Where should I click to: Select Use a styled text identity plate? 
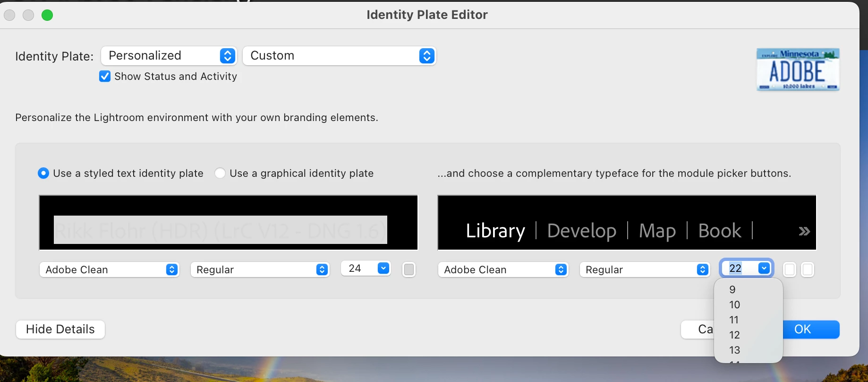pyautogui.click(x=43, y=173)
